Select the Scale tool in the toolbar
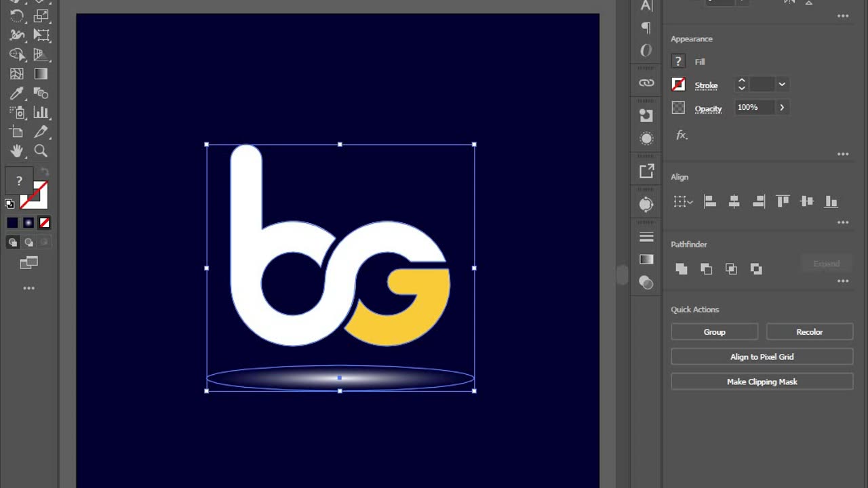This screenshot has width=868, height=488. 41,15
